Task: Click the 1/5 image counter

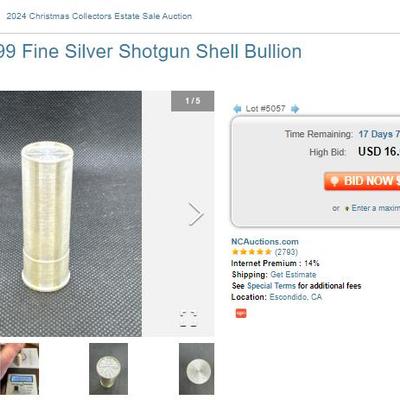Action: [x=193, y=101]
